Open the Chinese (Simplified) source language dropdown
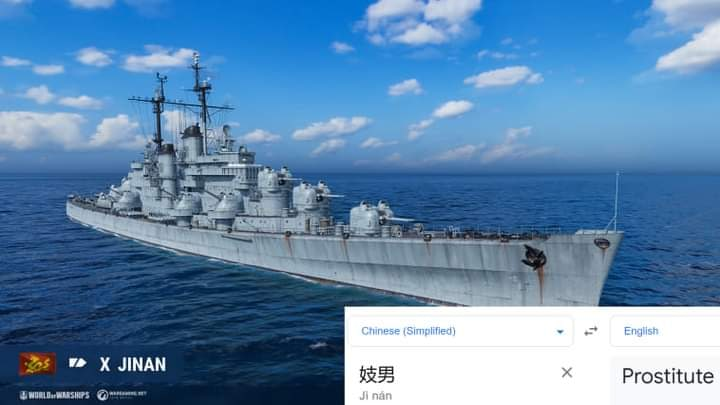This screenshot has width=720, height=405. click(461, 331)
